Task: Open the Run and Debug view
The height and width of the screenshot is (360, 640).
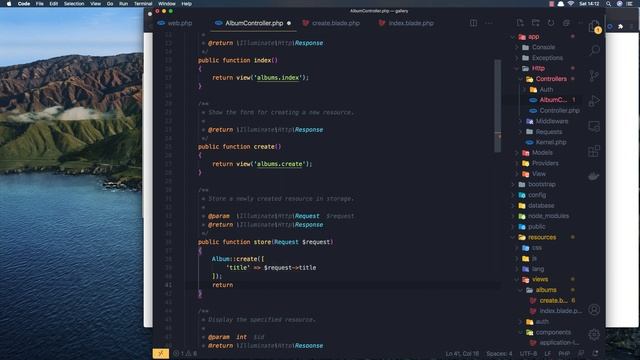Action: (x=594, y=101)
